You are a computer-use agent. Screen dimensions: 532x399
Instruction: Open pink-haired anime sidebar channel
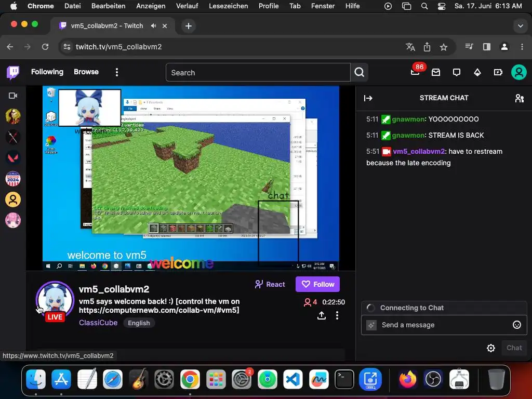pos(13,220)
